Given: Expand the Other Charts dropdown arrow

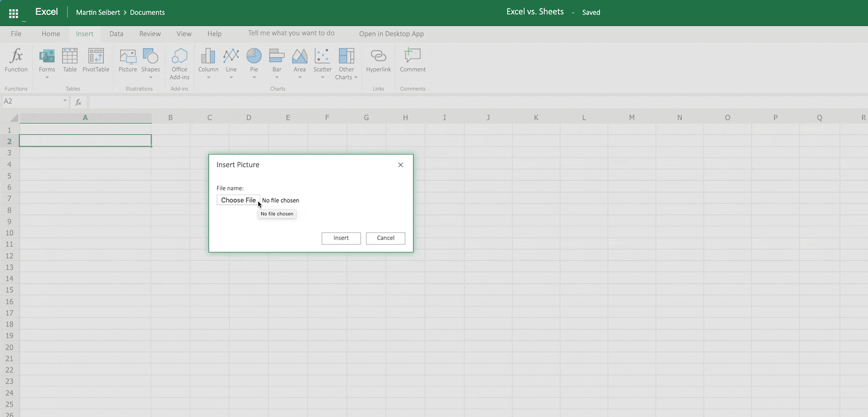Looking at the screenshot, I should 356,78.
